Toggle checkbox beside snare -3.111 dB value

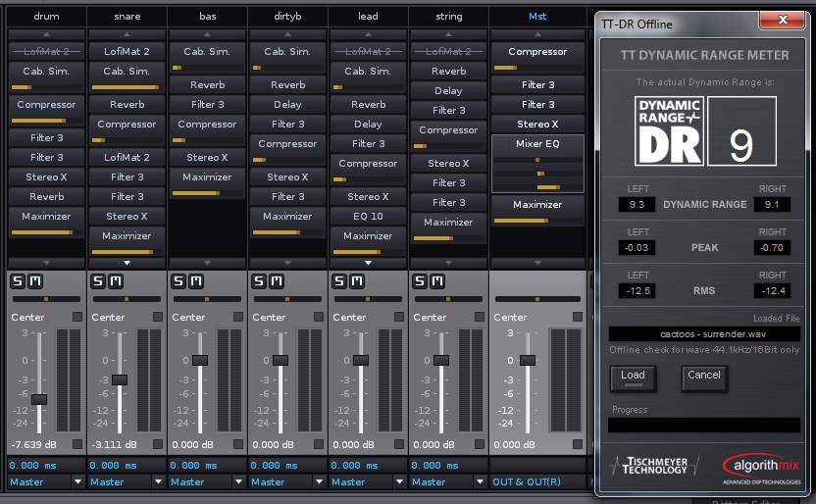(158, 443)
